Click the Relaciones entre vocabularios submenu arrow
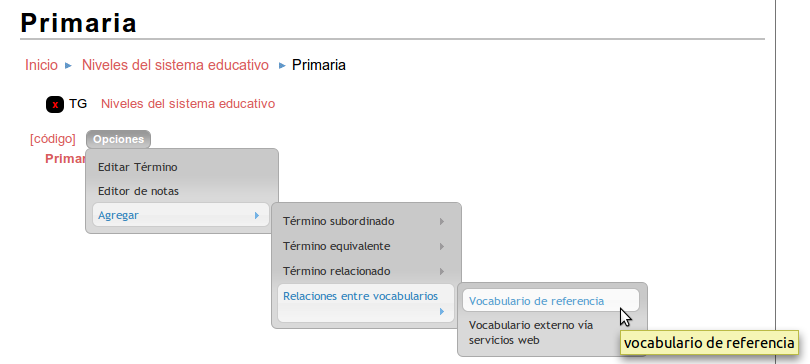 coord(442,311)
